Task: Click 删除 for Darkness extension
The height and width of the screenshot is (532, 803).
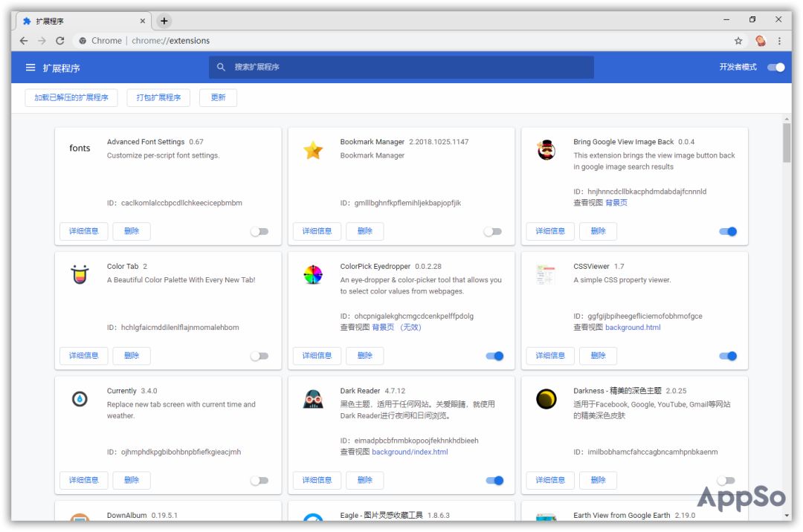Action: point(598,480)
